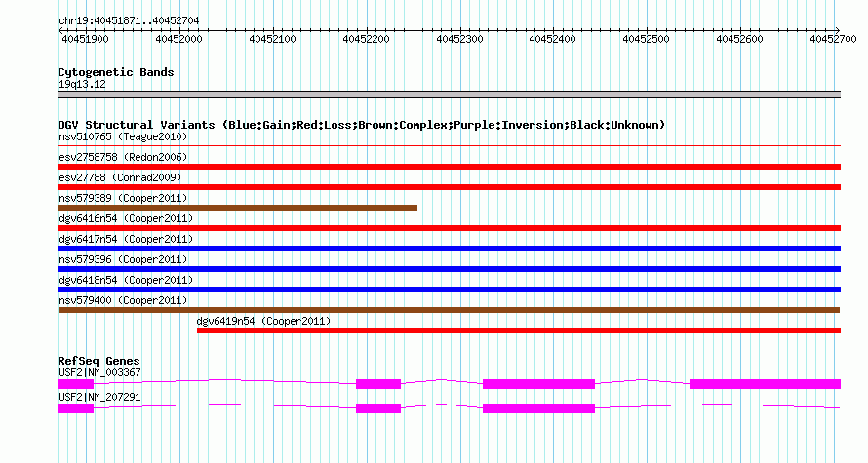The image size is (868, 463).
Task: Click the nsv579389 (Cooper2011) label
Action: [x=123, y=198]
